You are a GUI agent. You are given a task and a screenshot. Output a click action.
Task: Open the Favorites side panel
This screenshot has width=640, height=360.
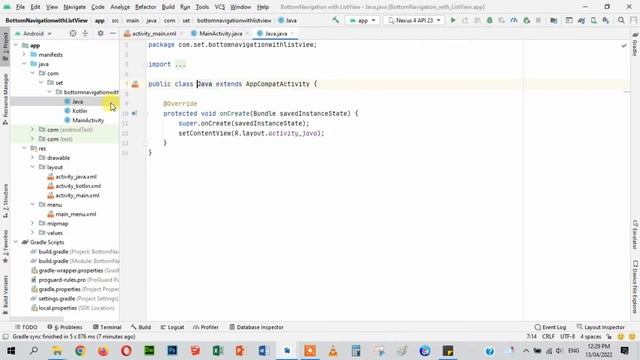pyautogui.click(x=5, y=246)
